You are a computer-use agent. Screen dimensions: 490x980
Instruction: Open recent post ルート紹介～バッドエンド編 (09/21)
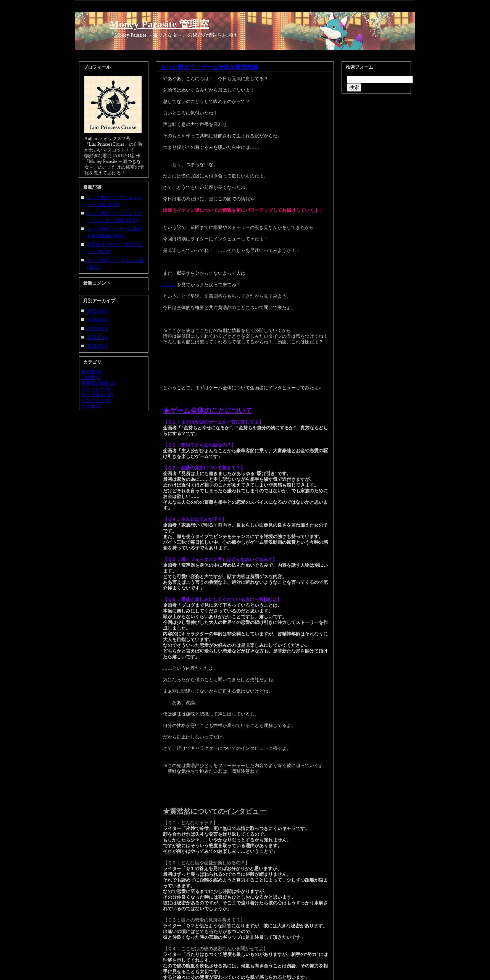pos(116,264)
